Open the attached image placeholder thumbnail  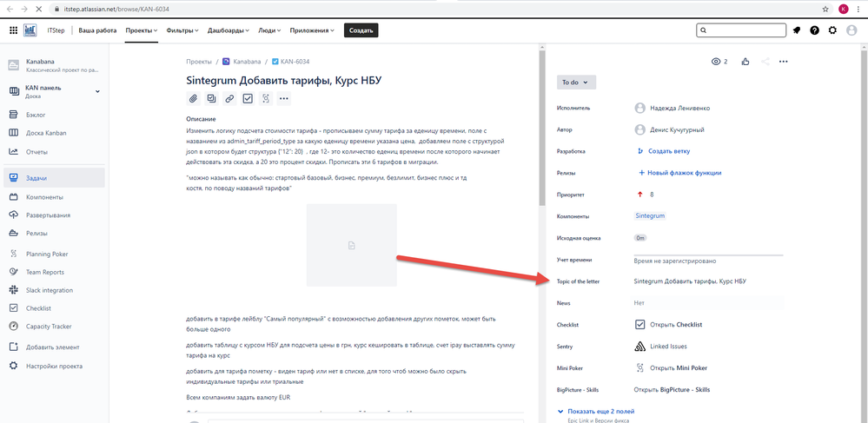coord(352,245)
